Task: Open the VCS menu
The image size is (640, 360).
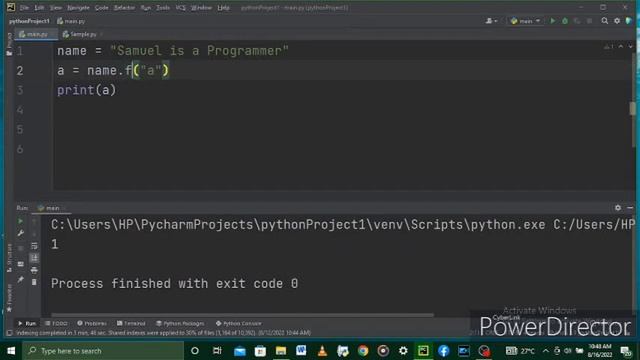Action: (180, 8)
